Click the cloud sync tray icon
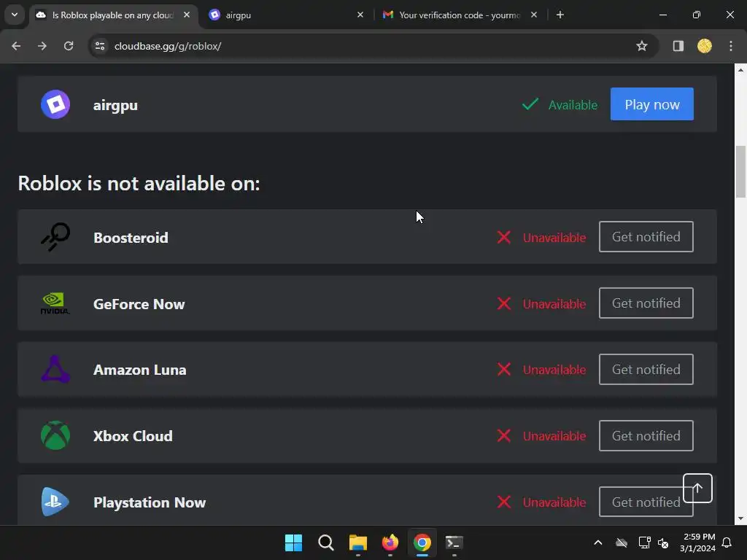The height and width of the screenshot is (560, 747). tap(622, 542)
